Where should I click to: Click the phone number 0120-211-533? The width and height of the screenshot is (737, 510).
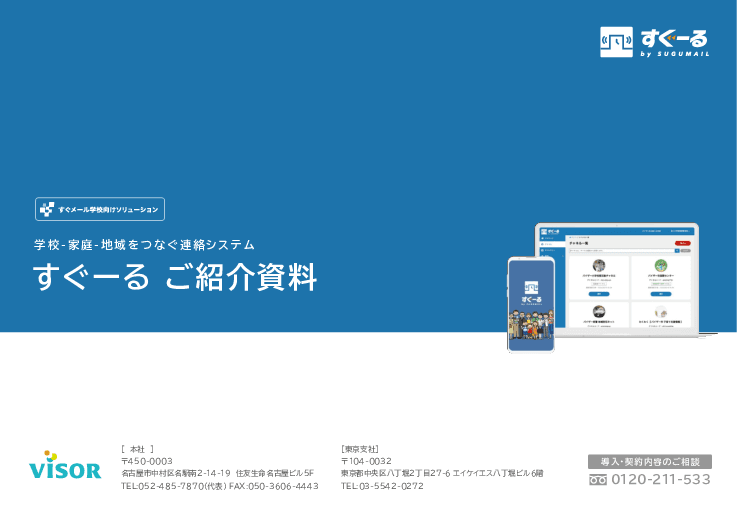[x=660, y=480]
